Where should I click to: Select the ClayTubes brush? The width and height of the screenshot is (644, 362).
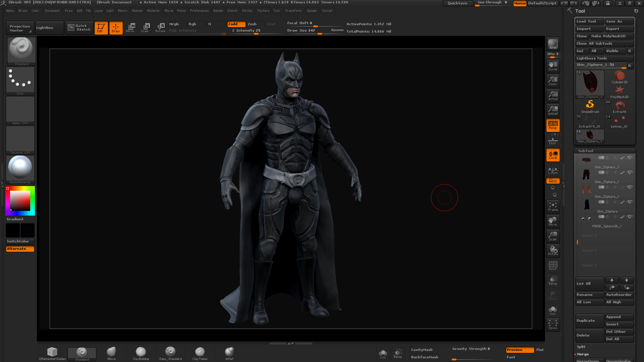(x=200, y=354)
